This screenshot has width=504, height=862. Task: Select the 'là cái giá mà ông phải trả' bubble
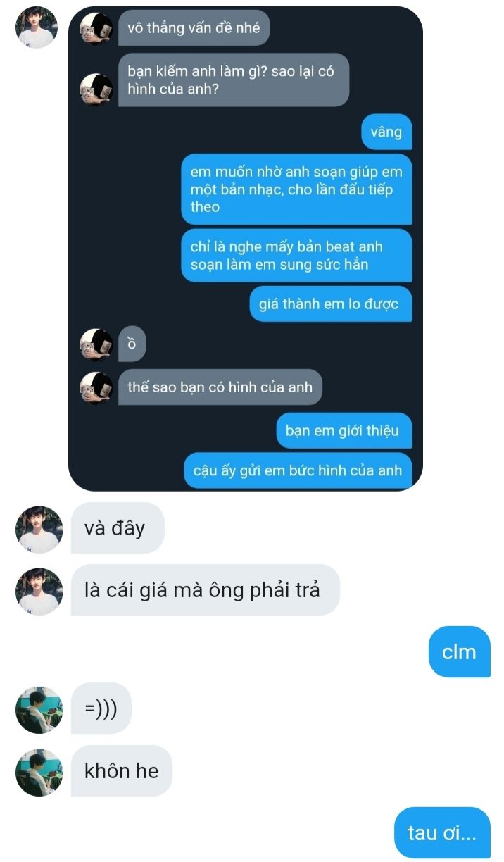[x=205, y=590]
